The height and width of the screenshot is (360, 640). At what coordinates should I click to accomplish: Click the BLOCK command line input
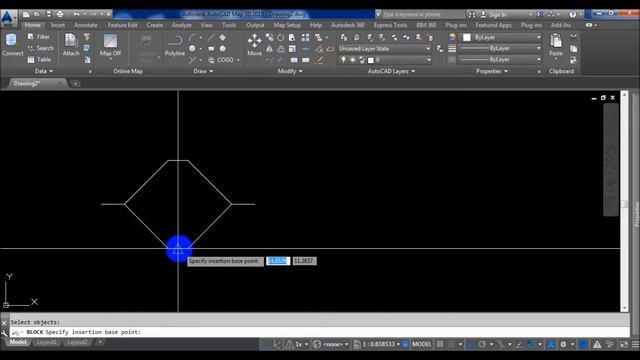320,332
